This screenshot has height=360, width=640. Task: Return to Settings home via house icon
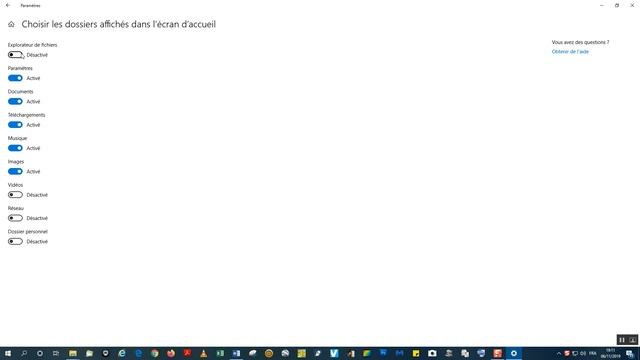11,24
